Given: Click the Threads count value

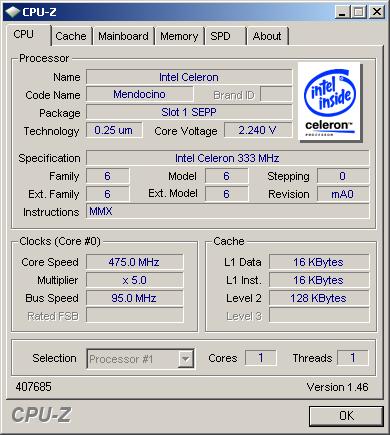Looking at the screenshot, I should pyautogui.click(x=353, y=358).
